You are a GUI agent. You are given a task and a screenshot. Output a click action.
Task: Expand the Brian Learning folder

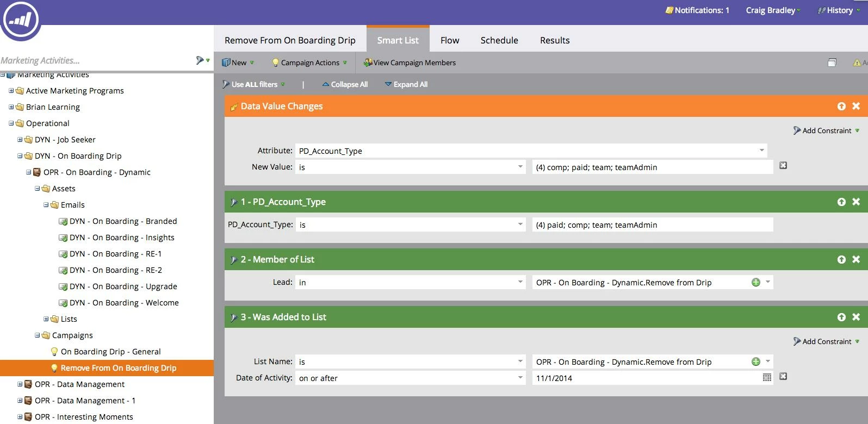tap(11, 107)
